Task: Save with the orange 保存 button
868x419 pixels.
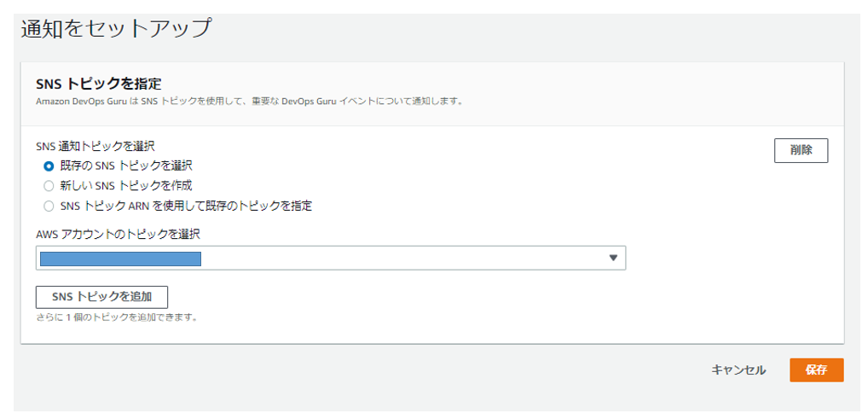Action: pyautogui.click(x=816, y=370)
